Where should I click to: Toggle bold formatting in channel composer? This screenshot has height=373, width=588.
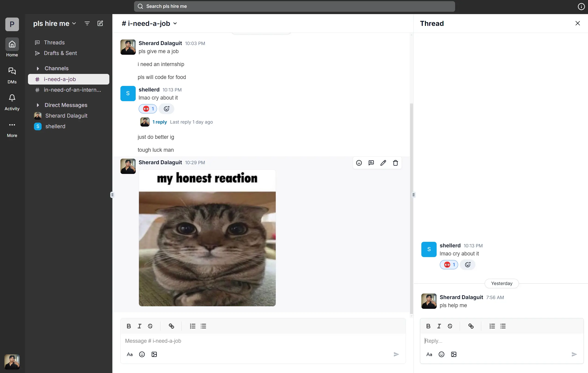[x=129, y=326]
